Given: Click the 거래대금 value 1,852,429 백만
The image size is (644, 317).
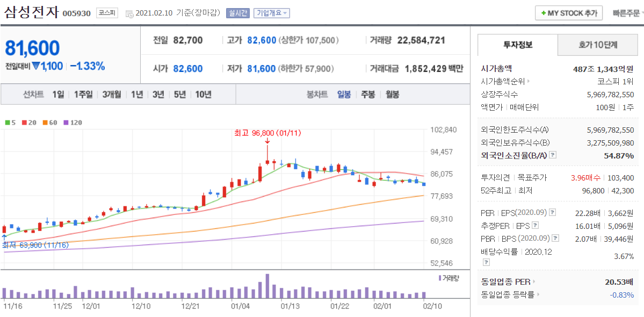Looking at the screenshot, I should click(x=434, y=69).
